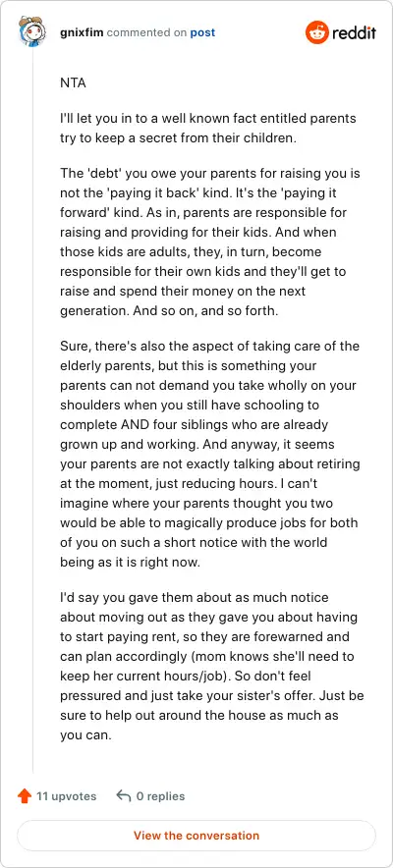Click the closing words "you can."
The width and height of the screenshot is (393, 868).
click(x=85, y=735)
